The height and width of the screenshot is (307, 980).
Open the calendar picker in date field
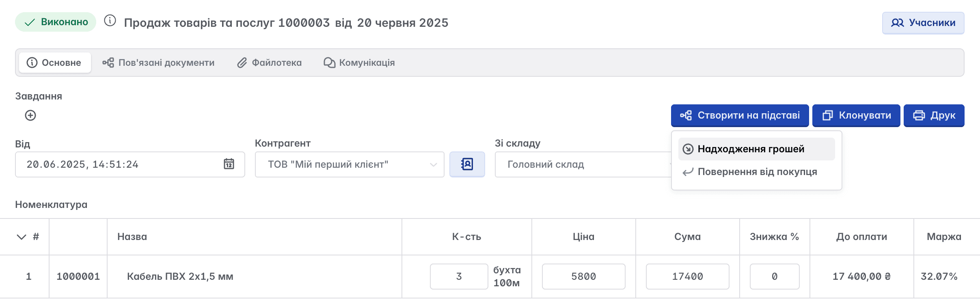pos(229,164)
